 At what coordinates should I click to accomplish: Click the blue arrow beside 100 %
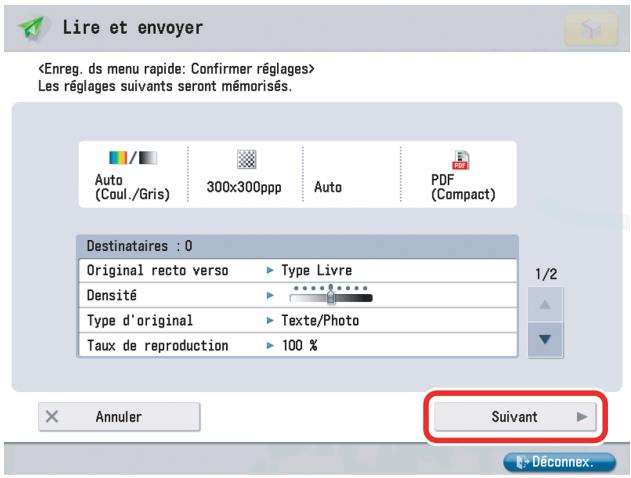[x=270, y=346]
